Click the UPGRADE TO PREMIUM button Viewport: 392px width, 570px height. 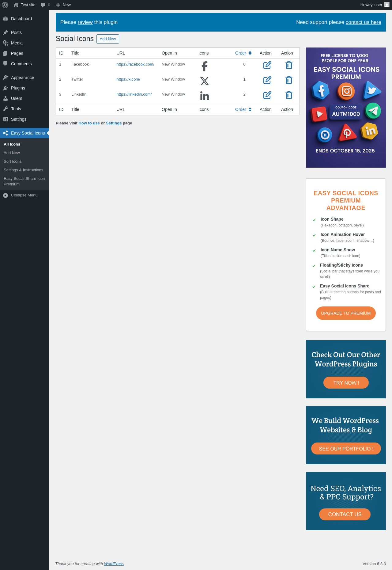346,313
